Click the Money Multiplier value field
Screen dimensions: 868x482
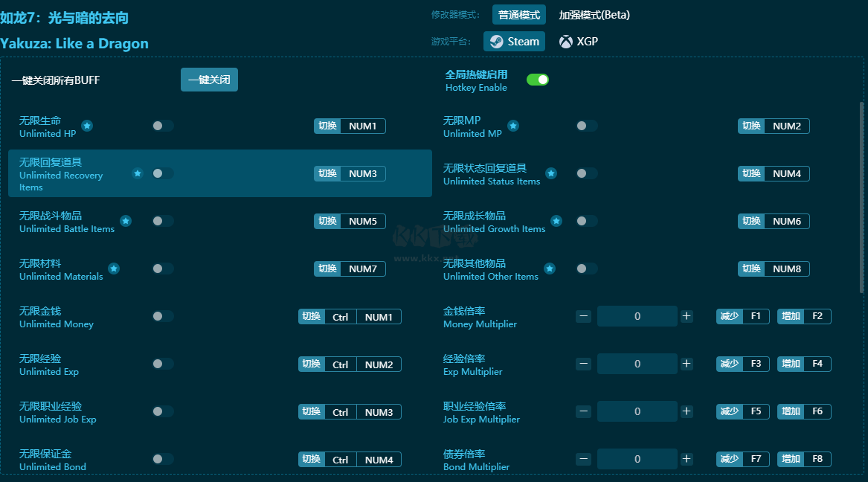(637, 316)
